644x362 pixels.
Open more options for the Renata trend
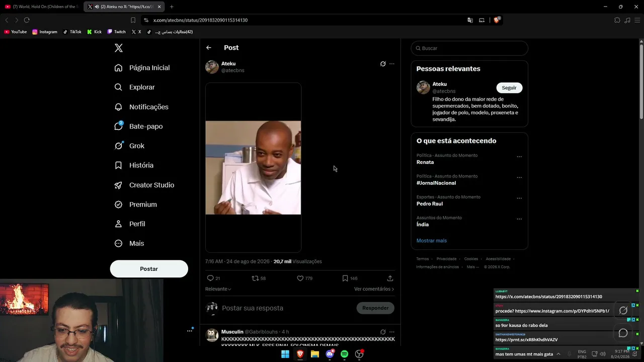point(519,156)
